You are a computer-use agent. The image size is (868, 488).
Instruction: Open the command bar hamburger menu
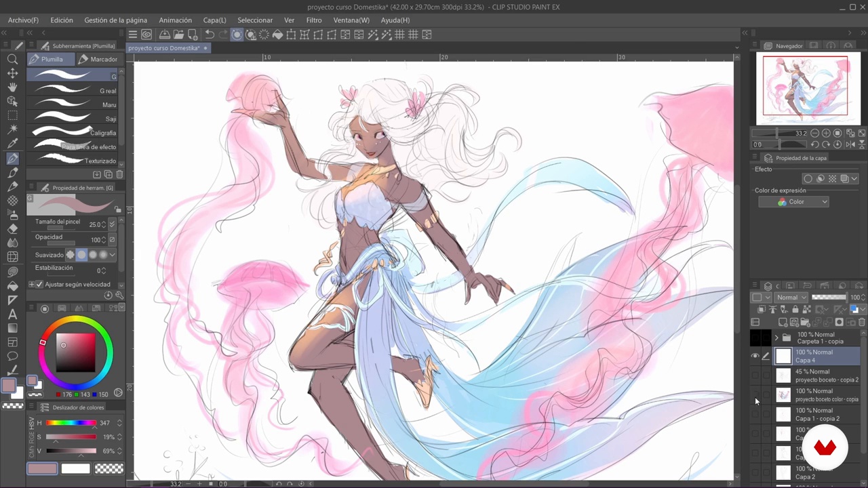pyautogui.click(x=133, y=35)
